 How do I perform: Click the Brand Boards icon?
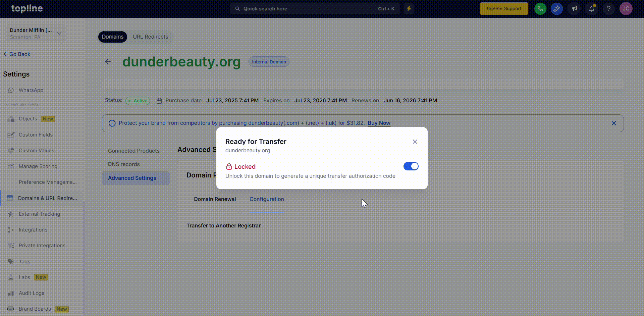(11, 309)
